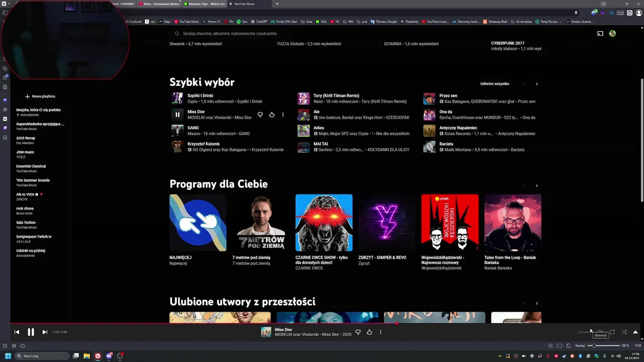Play Baciata by Malik Montana thumbnail
This screenshot has width=644, height=362.
point(429,147)
